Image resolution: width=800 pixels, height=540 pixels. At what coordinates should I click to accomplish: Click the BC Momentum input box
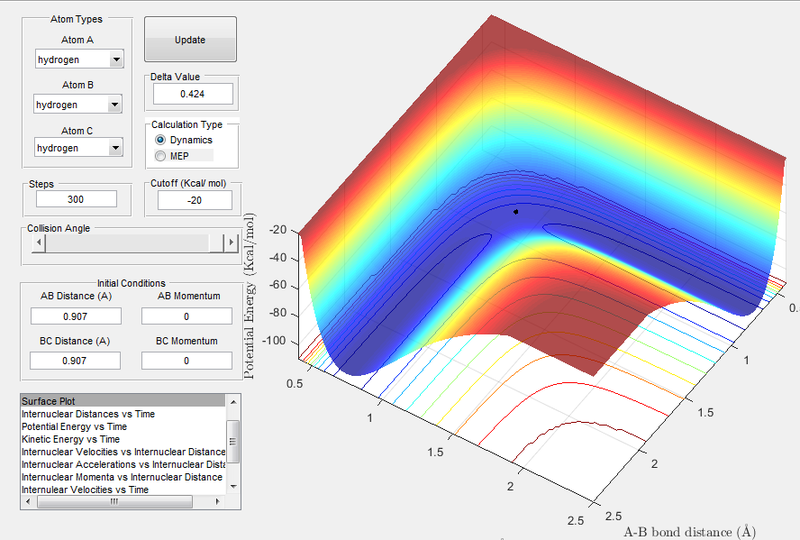pyautogui.click(x=186, y=359)
